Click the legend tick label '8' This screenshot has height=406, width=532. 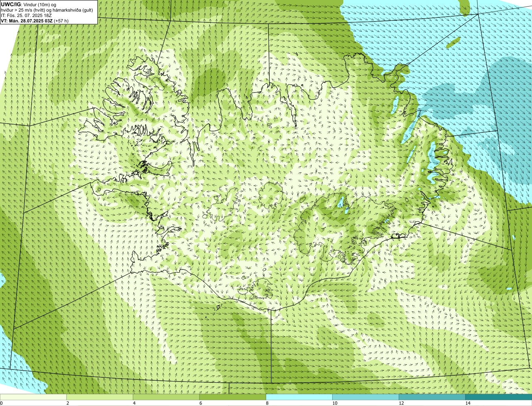point(267,403)
